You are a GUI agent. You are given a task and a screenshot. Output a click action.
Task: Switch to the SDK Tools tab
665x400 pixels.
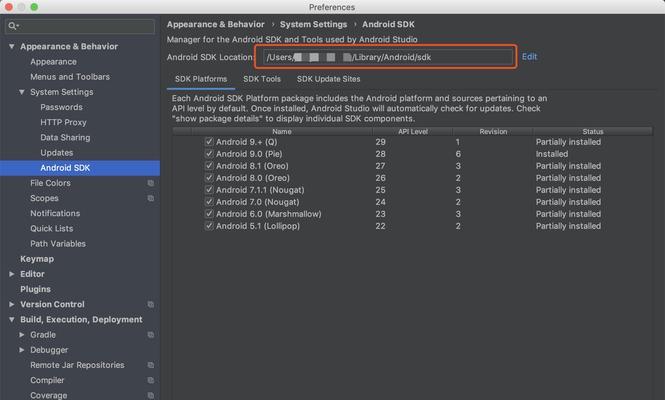click(262, 79)
